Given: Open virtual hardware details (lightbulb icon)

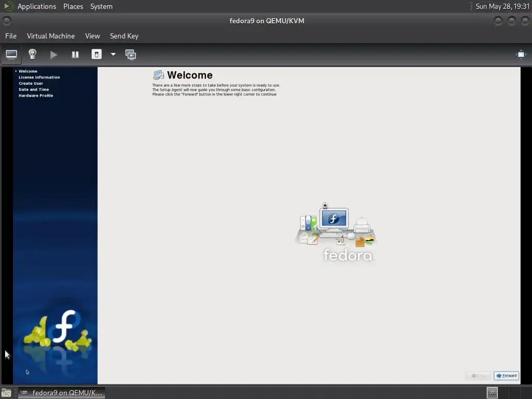Looking at the screenshot, I should [32, 54].
